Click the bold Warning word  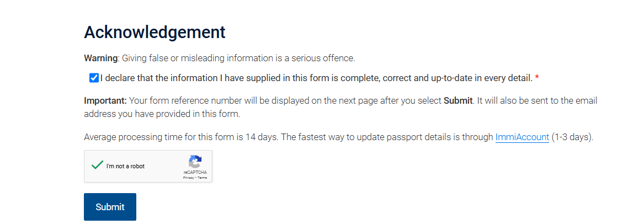100,58
